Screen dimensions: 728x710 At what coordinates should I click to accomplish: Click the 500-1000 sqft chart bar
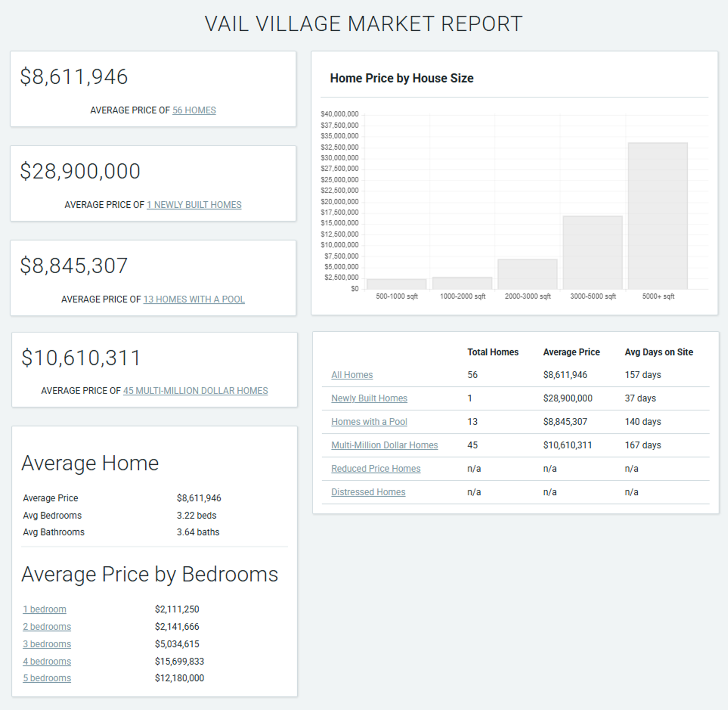click(x=397, y=284)
